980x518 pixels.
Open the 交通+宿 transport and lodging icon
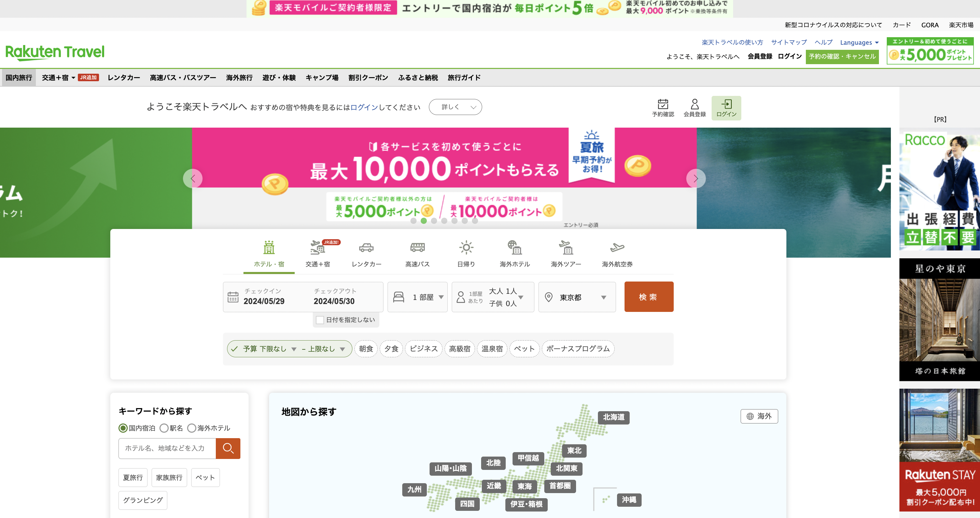coord(317,248)
